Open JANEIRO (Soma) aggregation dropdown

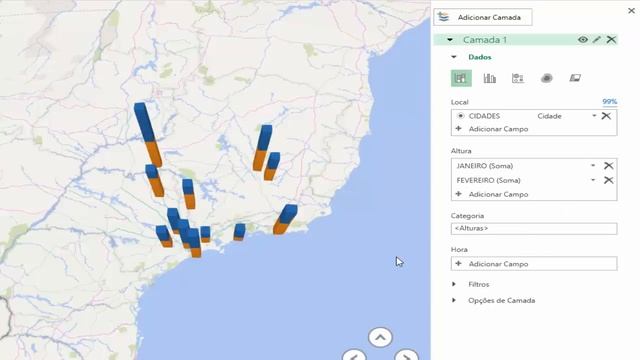593,165
